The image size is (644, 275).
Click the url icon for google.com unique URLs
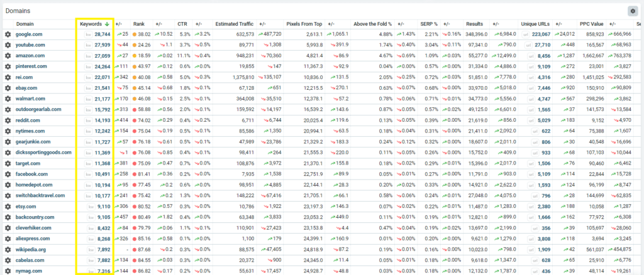(525, 35)
